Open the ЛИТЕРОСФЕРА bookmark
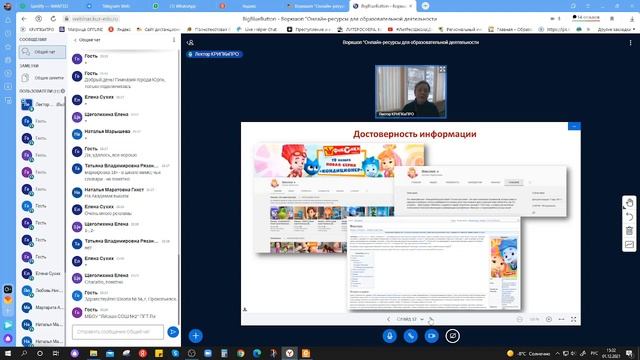640x360 pixels. point(359,29)
